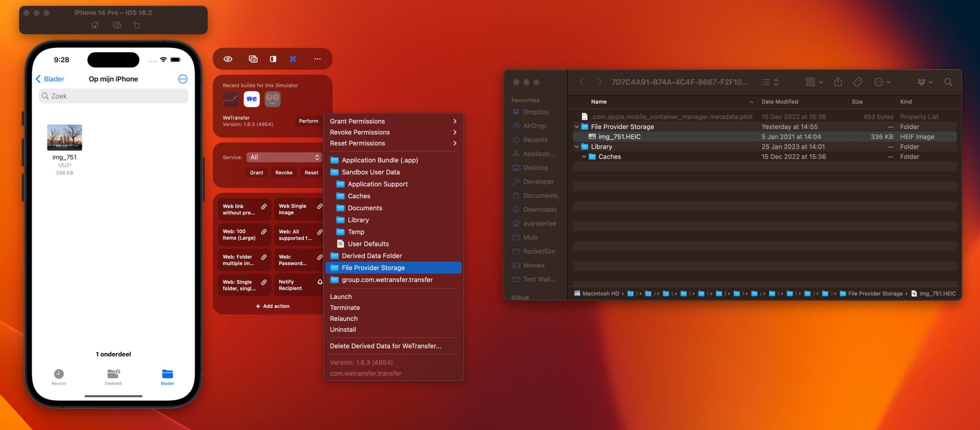Click the Home button icon in Simulator title bar
The height and width of the screenshot is (430, 980).
[95, 25]
